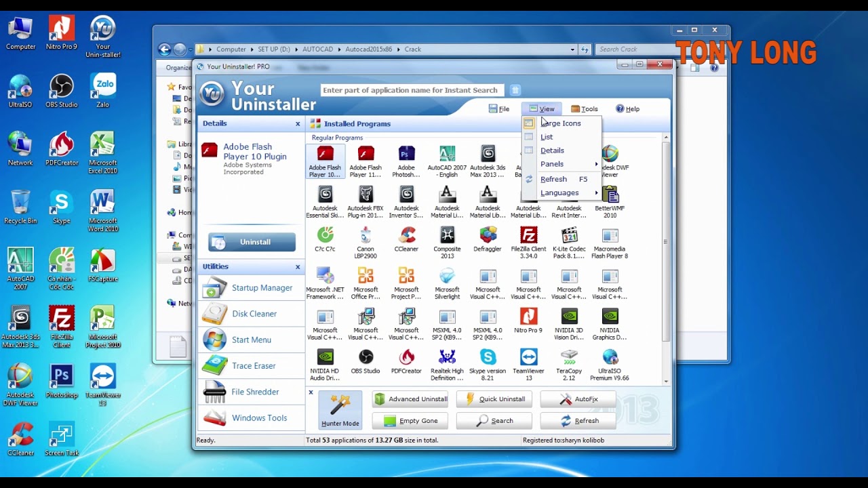Screen dimensions: 868x488
Task: Select Composite 2013 program icon
Action: (447, 243)
